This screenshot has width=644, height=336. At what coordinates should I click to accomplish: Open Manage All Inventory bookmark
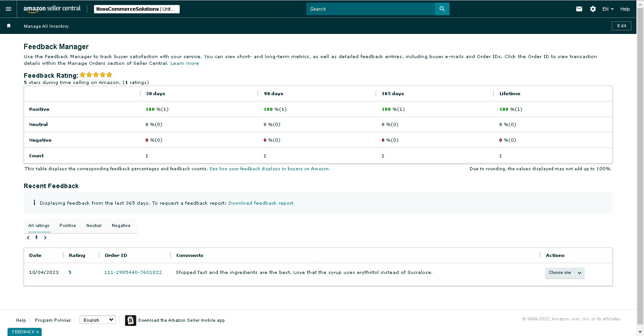46,26
